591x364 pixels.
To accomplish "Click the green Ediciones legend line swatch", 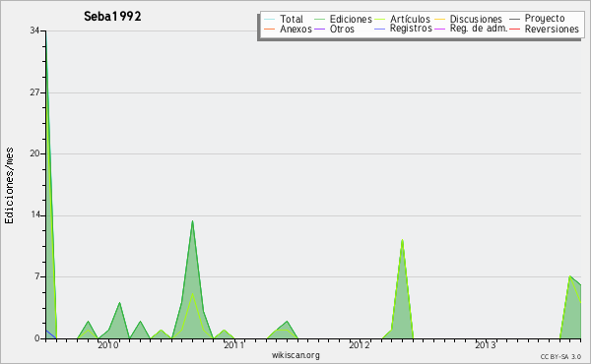I will tap(319, 19).
